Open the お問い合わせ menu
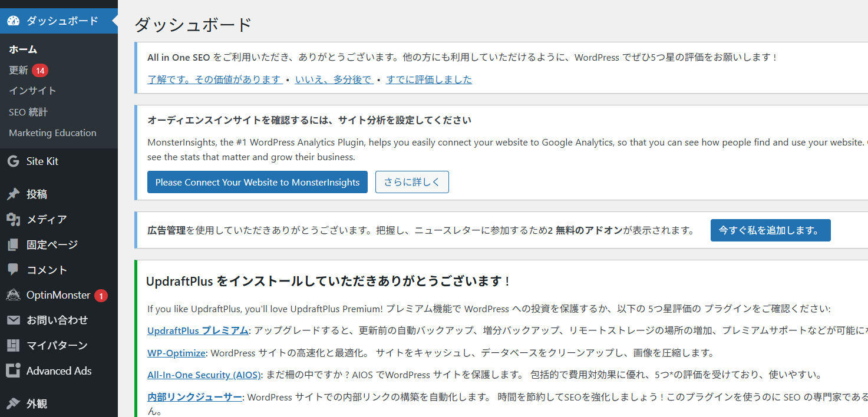The height and width of the screenshot is (417, 868). point(59,320)
